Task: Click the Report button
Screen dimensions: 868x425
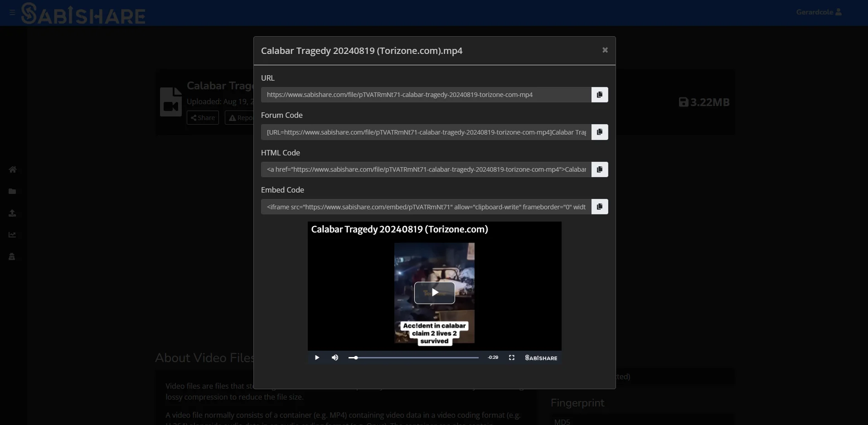Action: [242, 117]
